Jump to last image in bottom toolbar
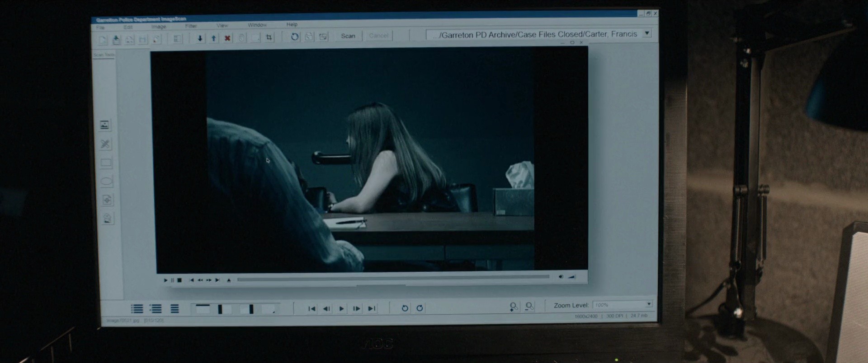Image resolution: width=868 pixels, height=363 pixels. pyautogui.click(x=372, y=308)
